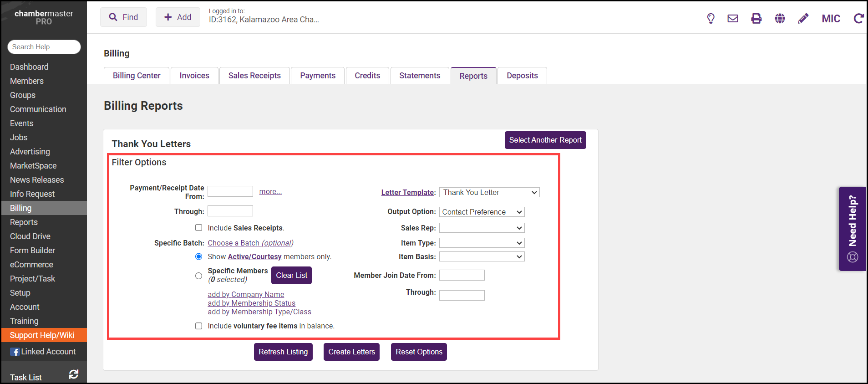Click the printer icon in header
Screen dimensions: 868x384
(x=756, y=19)
